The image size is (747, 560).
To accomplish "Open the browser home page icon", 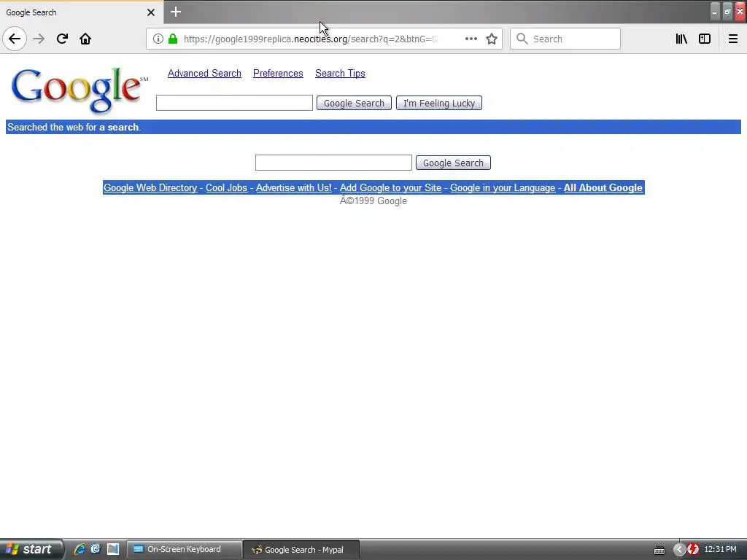I will click(x=85, y=39).
